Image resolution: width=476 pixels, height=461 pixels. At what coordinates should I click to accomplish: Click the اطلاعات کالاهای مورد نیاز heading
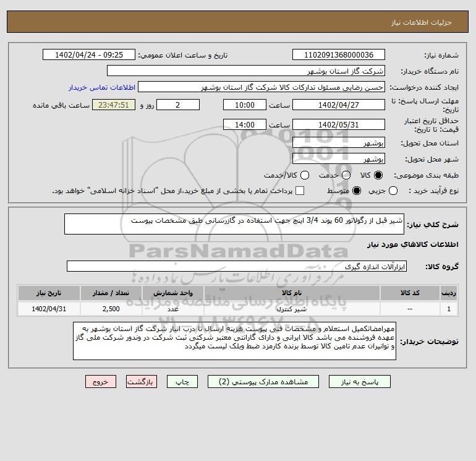413,244
